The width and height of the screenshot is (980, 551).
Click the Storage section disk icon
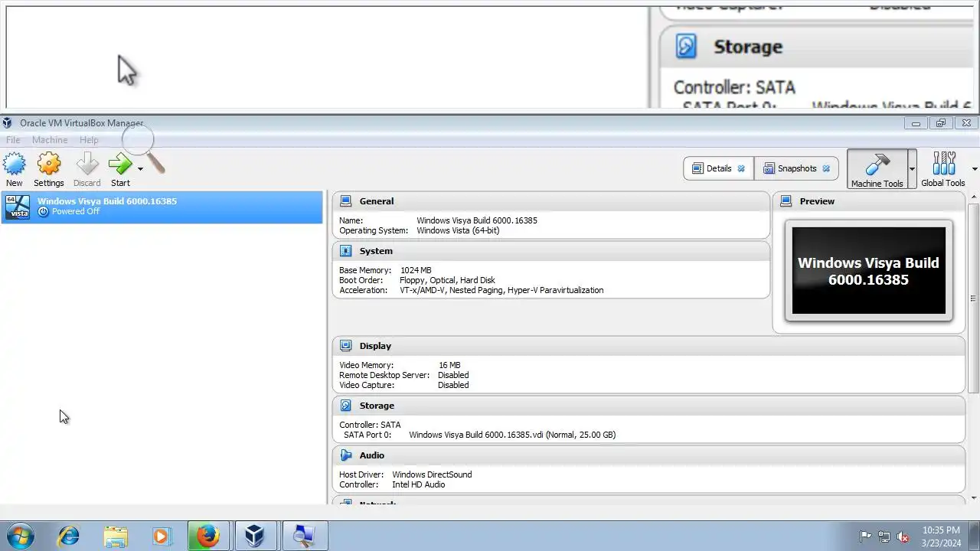click(345, 406)
